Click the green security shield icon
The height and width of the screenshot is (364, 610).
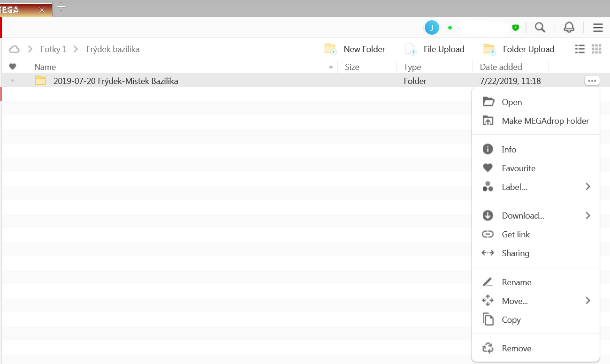click(x=515, y=28)
